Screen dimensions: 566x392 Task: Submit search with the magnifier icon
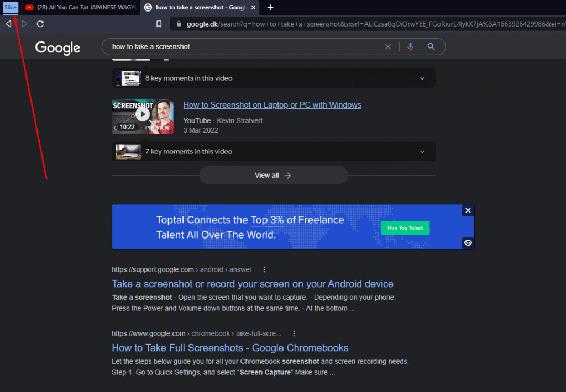coord(431,46)
